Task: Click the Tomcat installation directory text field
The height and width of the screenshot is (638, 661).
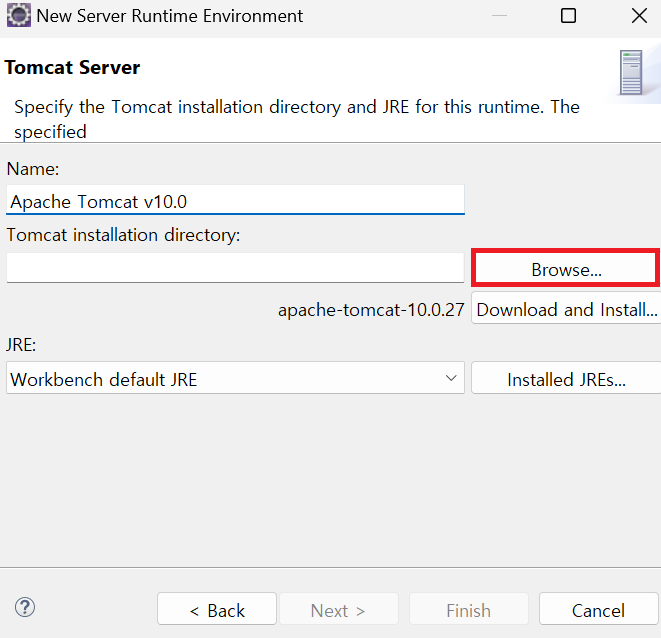Action: click(x=235, y=268)
